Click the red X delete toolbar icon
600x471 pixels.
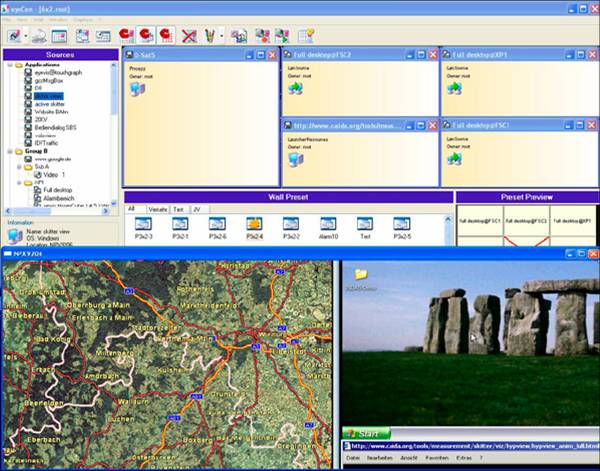[189, 36]
